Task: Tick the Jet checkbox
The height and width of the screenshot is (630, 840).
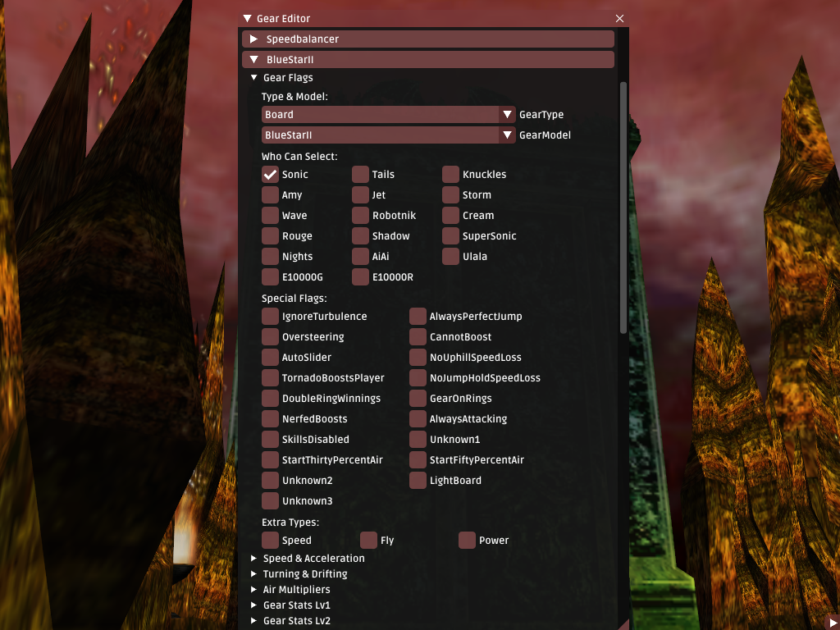Action: click(x=361, y=195)
